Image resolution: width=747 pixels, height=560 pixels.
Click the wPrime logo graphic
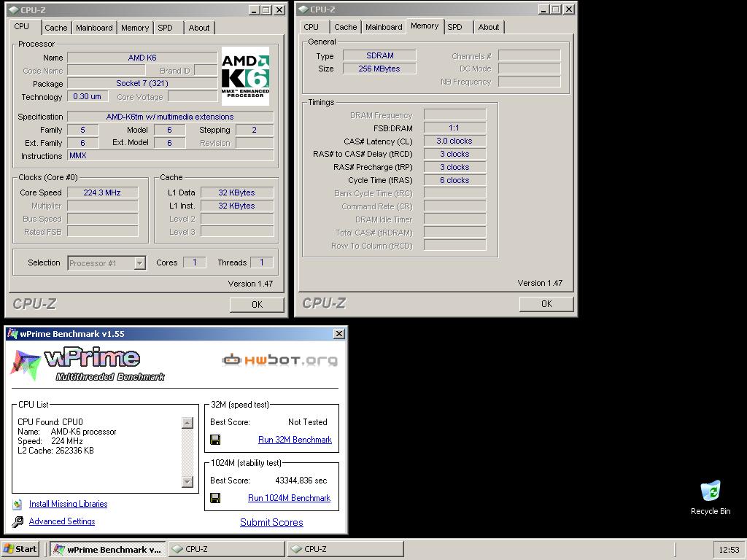coord(88,365)
